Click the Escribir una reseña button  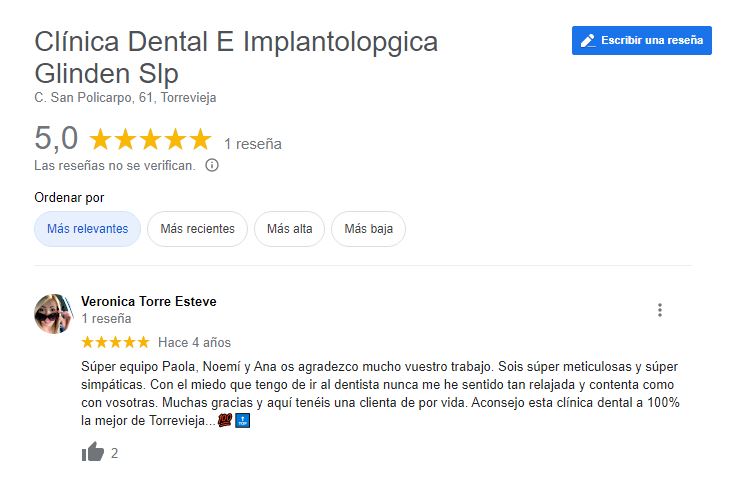[x=641, y=41]
